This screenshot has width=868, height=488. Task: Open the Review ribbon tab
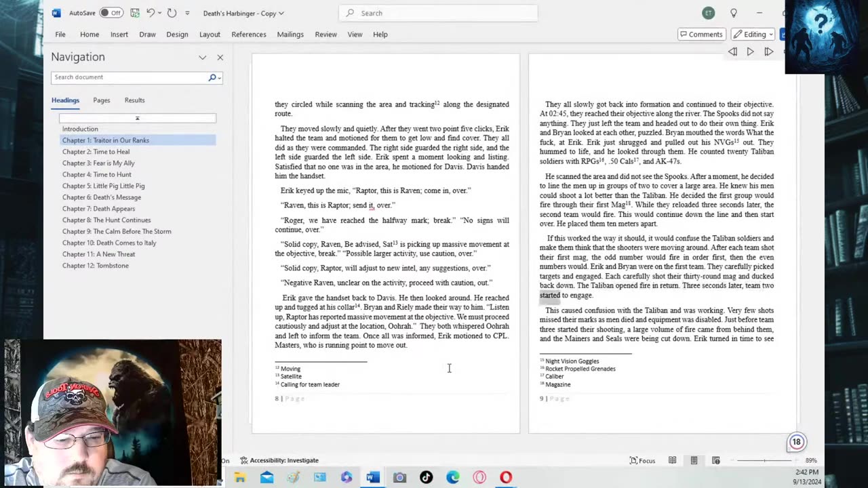[325, 34]
